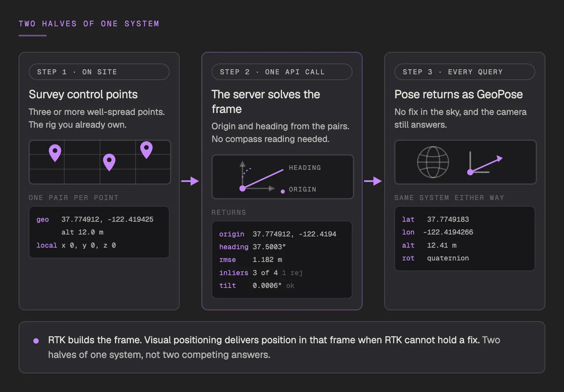Viewport: 564px width, 392px height.
Task: Click the globe icon in Step 3
Action: [433, 162]
